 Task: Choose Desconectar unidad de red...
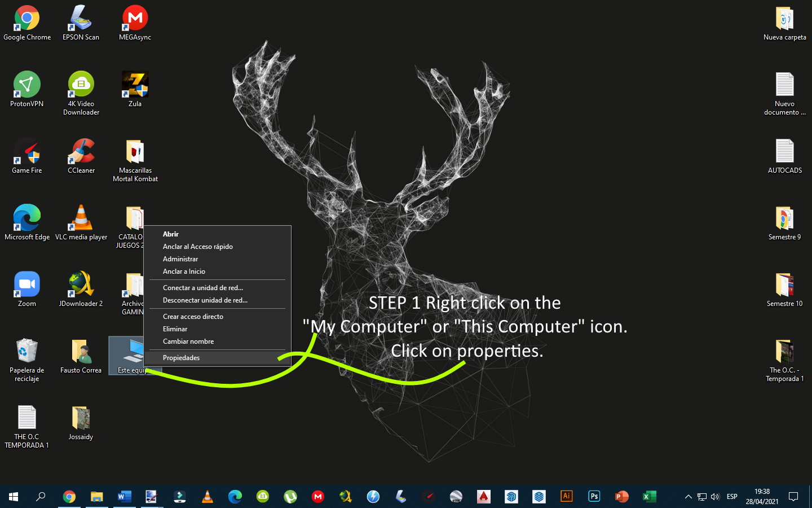[218, 300]
